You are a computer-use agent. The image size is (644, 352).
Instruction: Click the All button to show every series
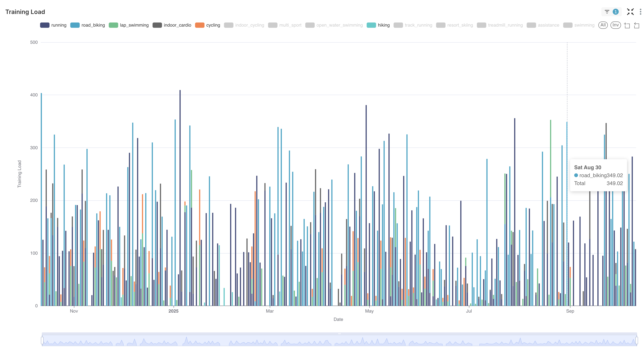(x=603, y=25)
